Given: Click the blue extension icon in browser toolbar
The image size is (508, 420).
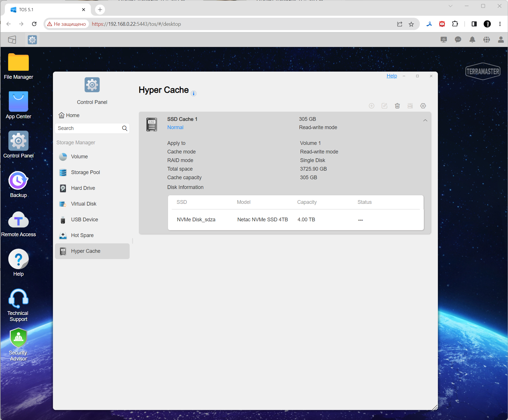Looking at the screenshot, I should click(429, 24).
